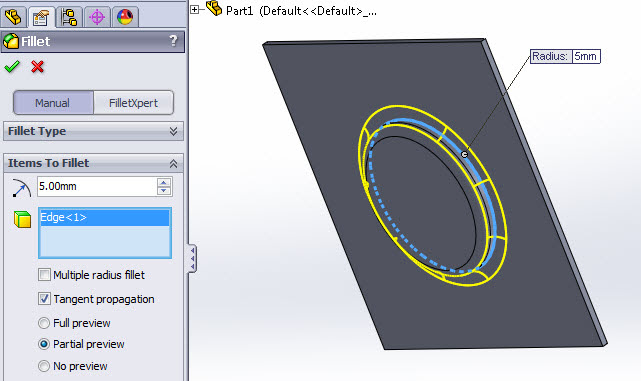The height and width of the screenshot is (381, 641).
Task: Switch to the PropertyManager tab icon
Action: 41,17
